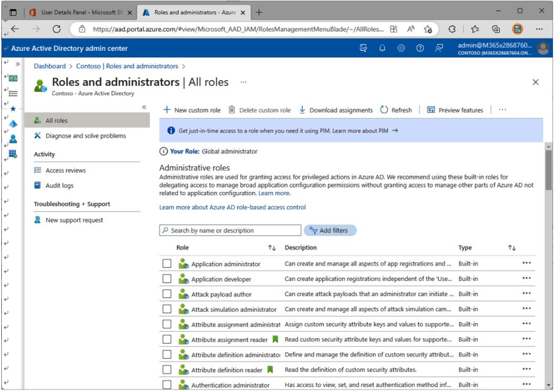
Task: Select All roles in side menu
Action: click(87, 121)
